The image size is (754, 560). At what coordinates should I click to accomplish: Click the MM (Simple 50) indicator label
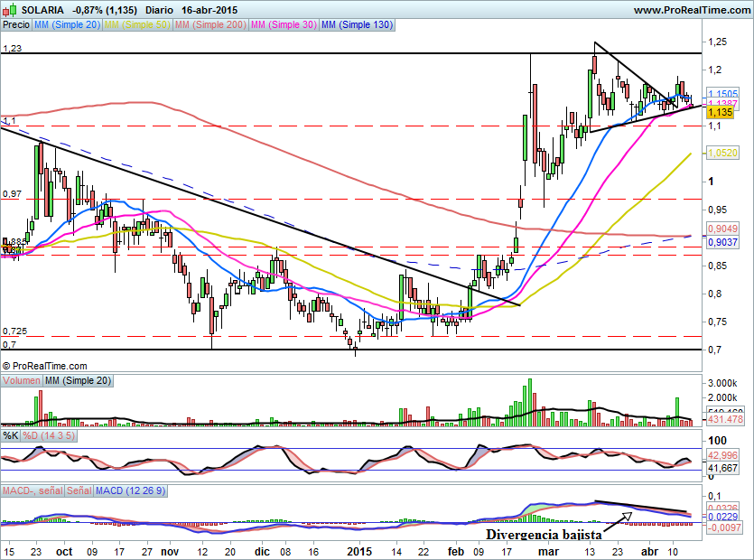(136, 25)
